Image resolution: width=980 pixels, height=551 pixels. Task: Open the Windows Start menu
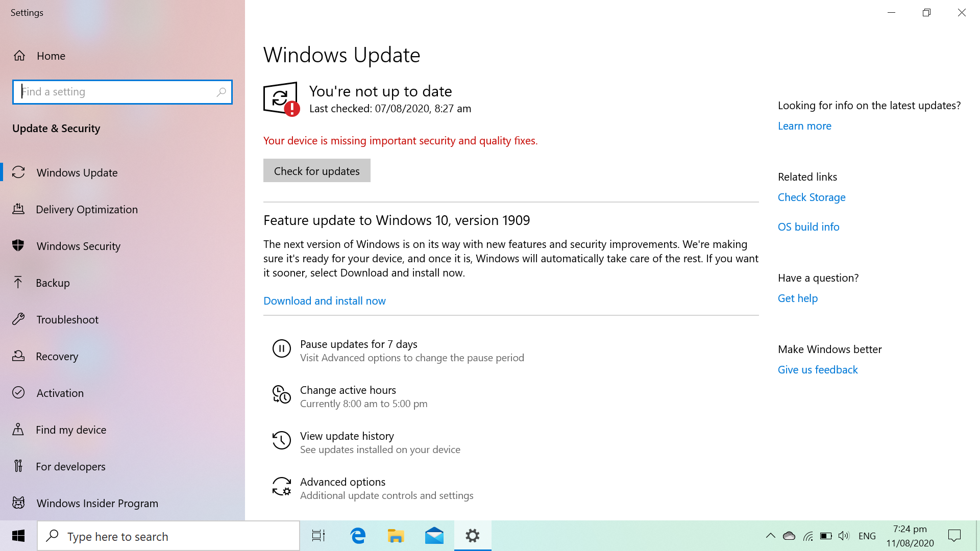click(x=18, y=536)
